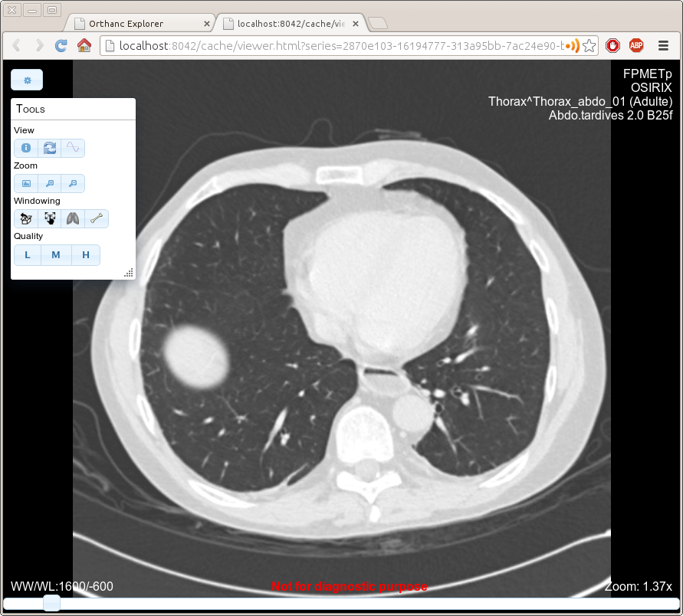This screenshot has width=683, height=616.
Task: Reload the page
Action: (x=61, y=45)
